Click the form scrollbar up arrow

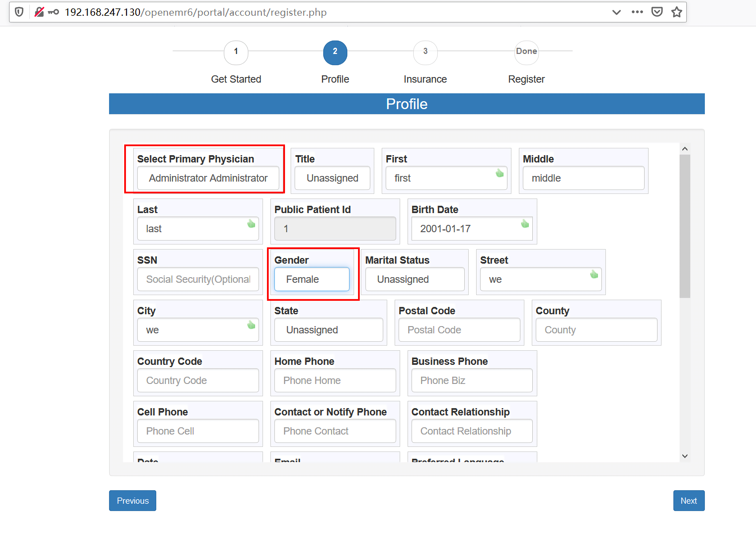pos(684,149)
